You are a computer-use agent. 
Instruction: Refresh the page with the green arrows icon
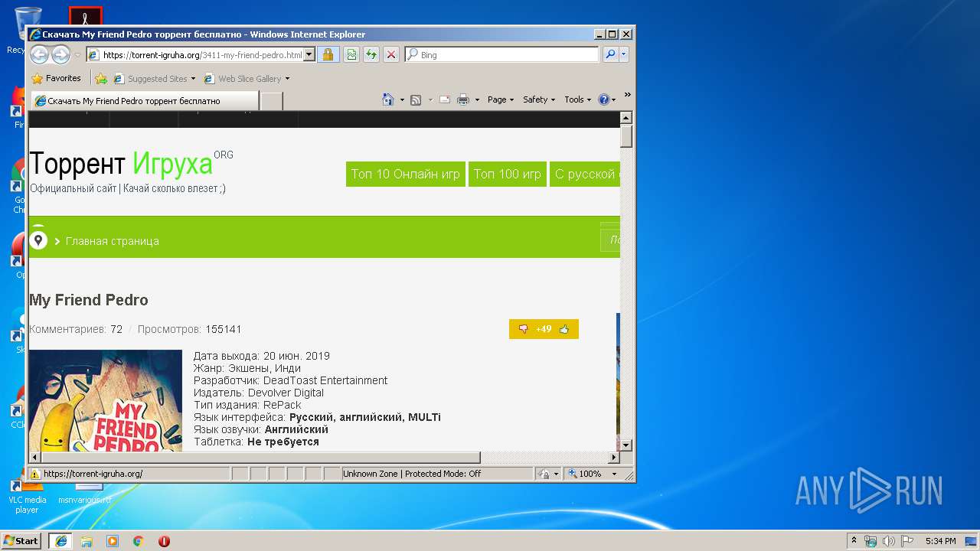[371, 54]
